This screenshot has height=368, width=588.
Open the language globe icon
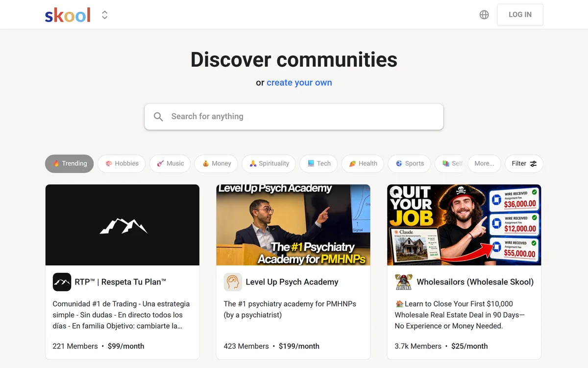484,15
